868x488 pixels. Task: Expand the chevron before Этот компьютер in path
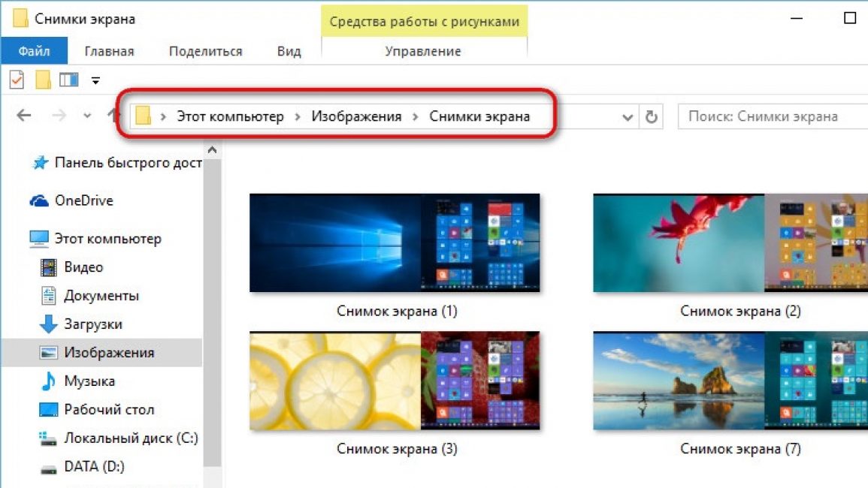(163, 116)
